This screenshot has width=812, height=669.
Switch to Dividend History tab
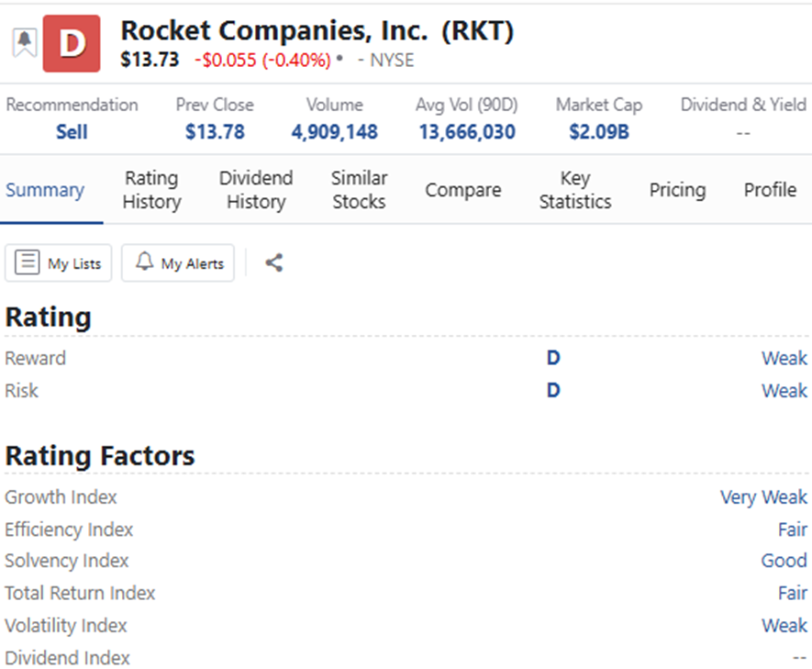click(256, 190)
